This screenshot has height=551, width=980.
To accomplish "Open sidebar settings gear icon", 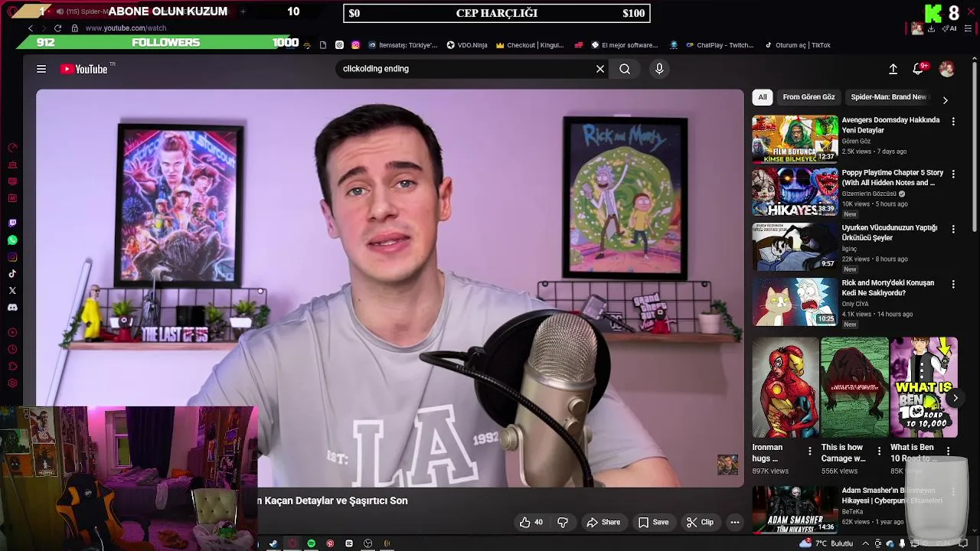I will [x=12, y=383].
